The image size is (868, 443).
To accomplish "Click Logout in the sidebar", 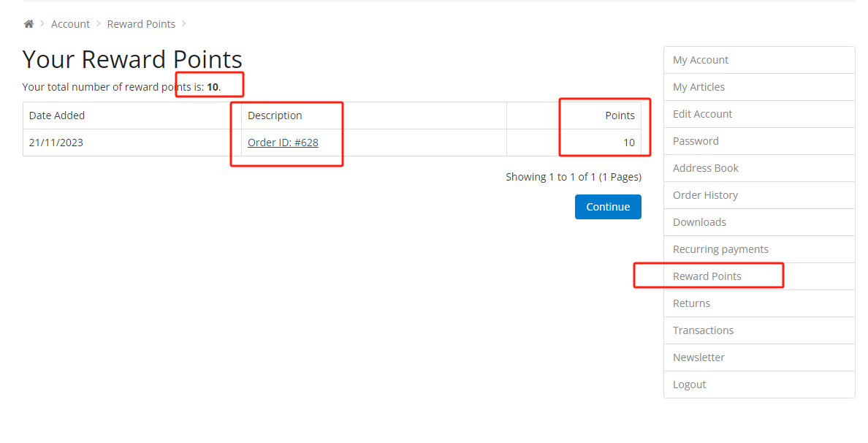I will point(759,385).
